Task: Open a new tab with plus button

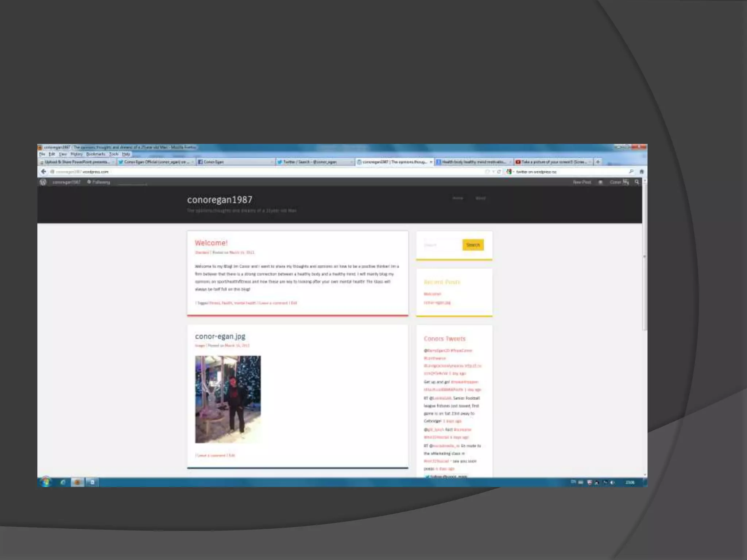Action: [598, 162]
